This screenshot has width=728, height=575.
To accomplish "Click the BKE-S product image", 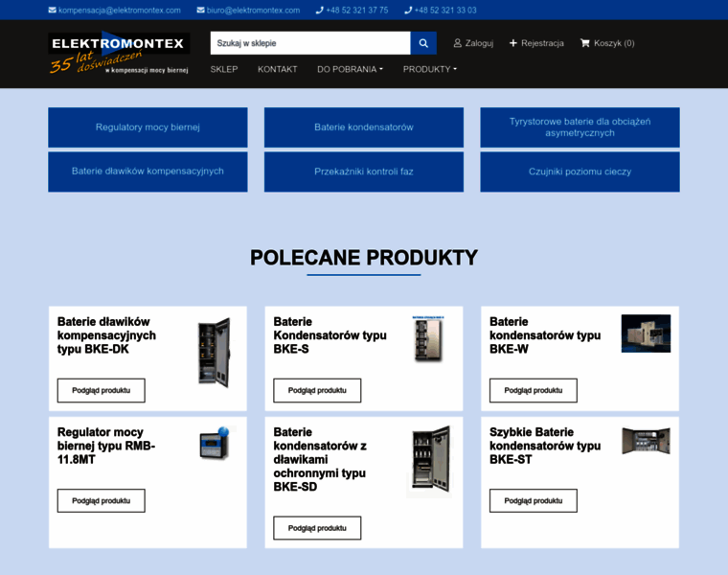I will pyautogui.click(x=428, y=338).
